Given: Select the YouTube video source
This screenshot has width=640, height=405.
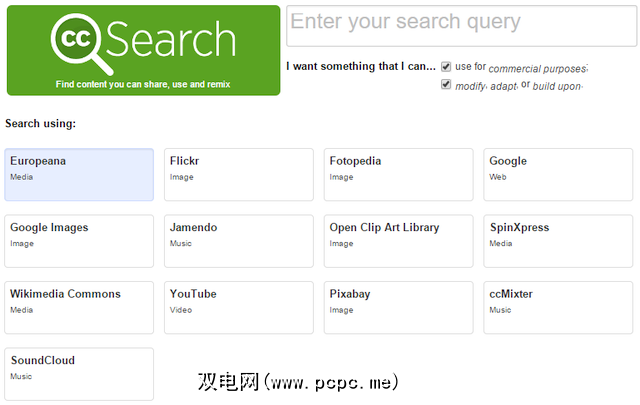Looking at the screenshot, I should pyautogui.click(x=239, y=308).
